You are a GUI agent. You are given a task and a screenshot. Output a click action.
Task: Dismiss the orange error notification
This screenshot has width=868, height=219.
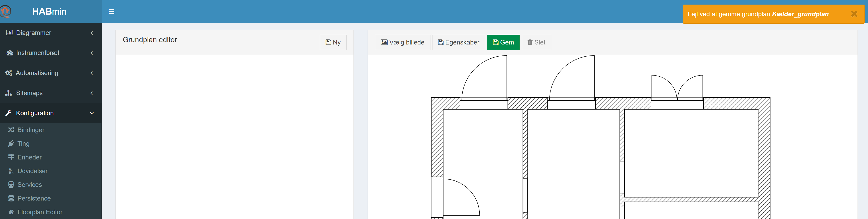point(853,14)
